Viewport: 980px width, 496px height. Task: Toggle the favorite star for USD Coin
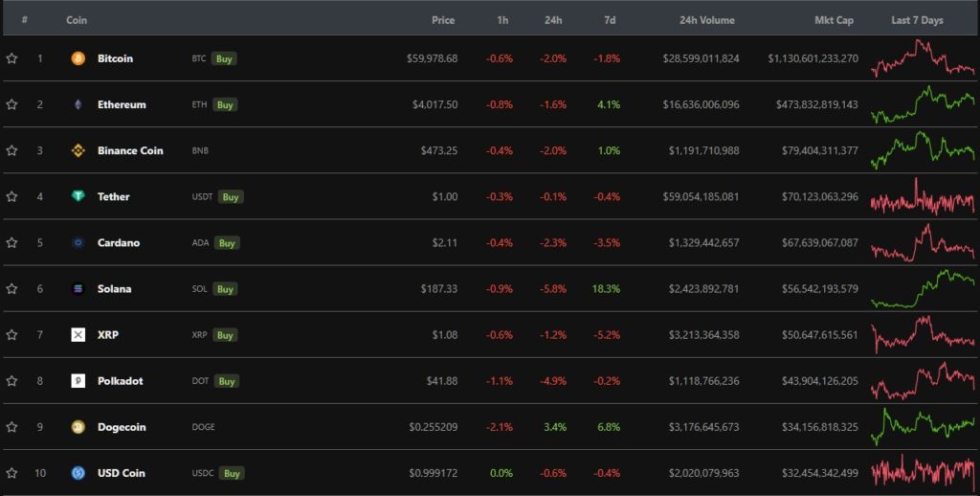coord(11,473)
